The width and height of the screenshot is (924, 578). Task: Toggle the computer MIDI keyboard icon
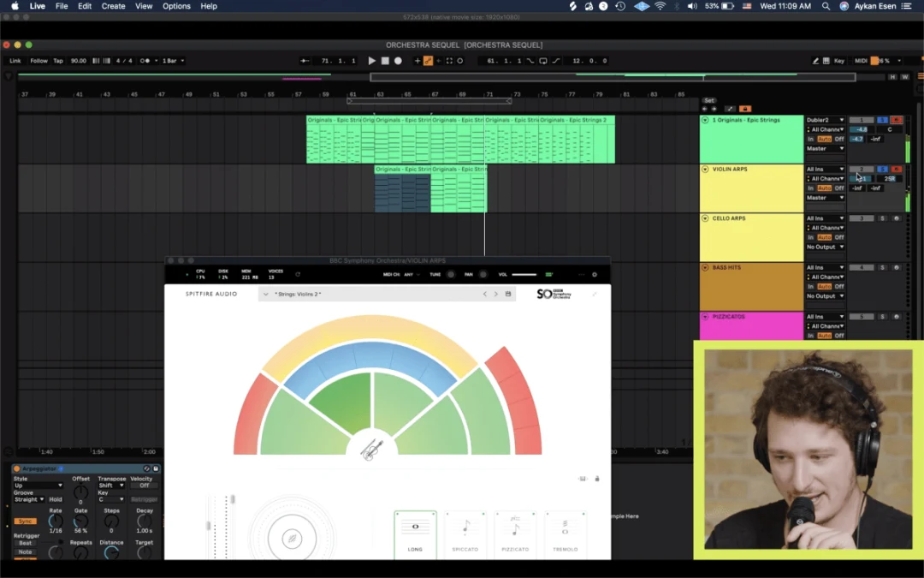click(x=826, y=61)
